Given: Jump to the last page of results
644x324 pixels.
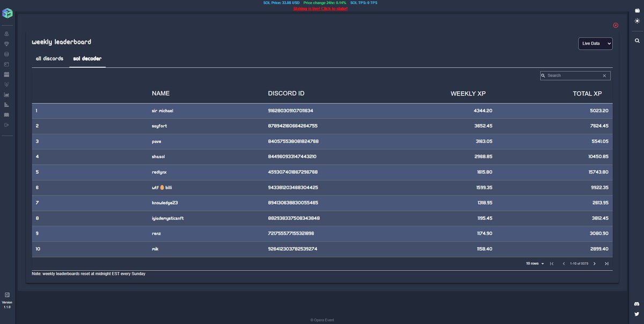Looking at the screenshot, I should coord(606,263).
